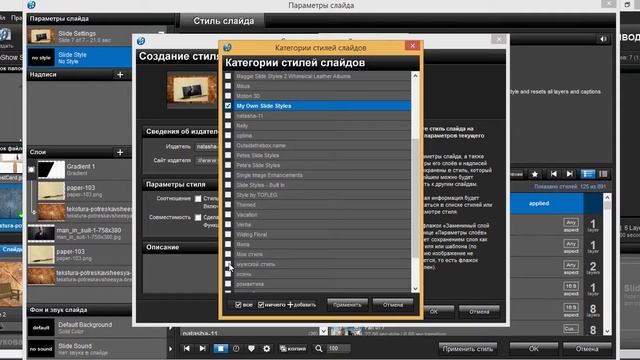Select the Style by TOFLEG category row
Viewport: 640px width, 360px height.
tap(322, 195)
